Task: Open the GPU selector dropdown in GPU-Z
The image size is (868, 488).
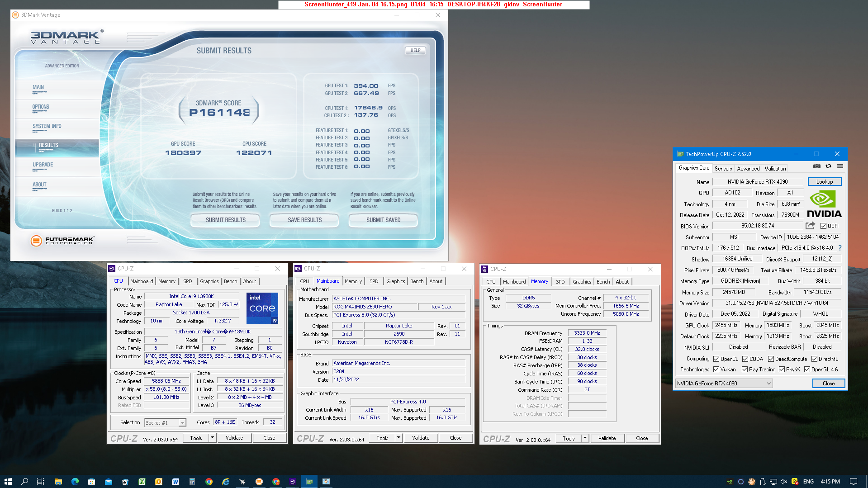Action: (x=724, y=383)
